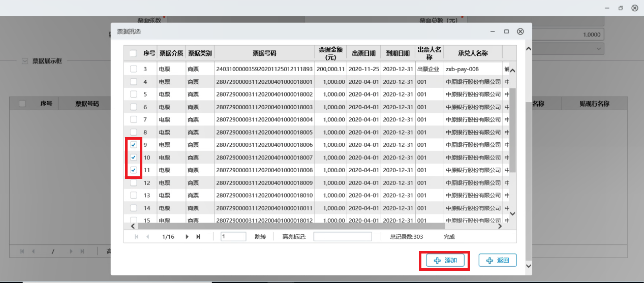Click the dialog outer vertical scrollbar thumb
Screen dimensions: 644x284
[528, 180]
